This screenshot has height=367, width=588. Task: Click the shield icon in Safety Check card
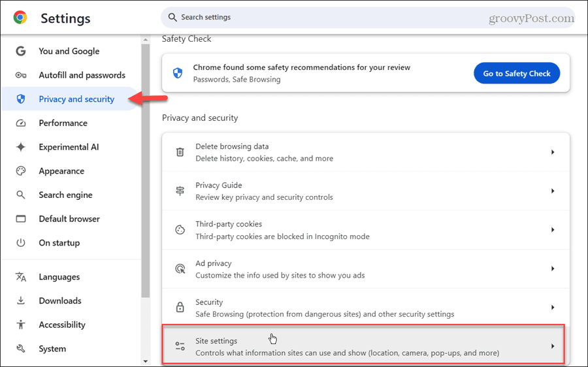pos(178,73)
